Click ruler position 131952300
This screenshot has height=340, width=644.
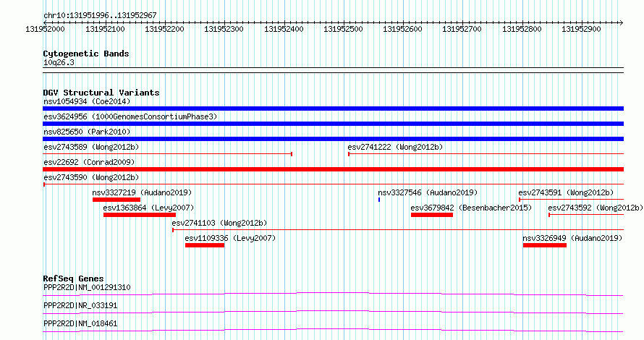[224, 29]
